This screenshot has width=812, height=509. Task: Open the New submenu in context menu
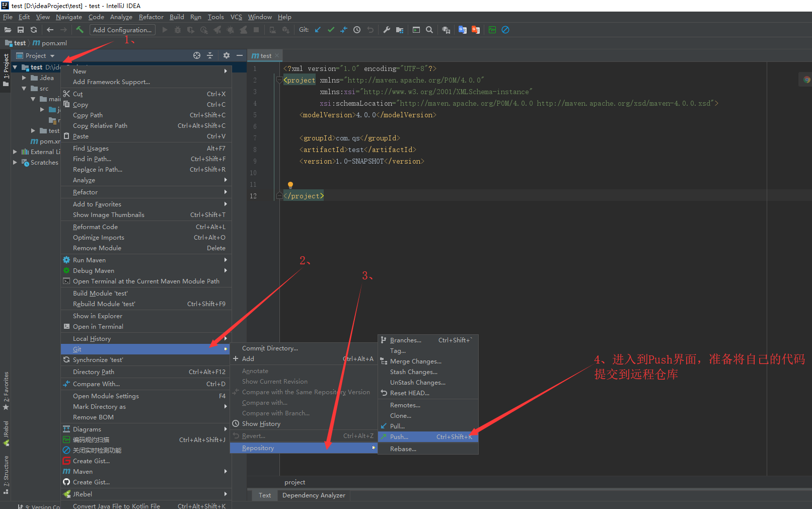click(146, 71)
